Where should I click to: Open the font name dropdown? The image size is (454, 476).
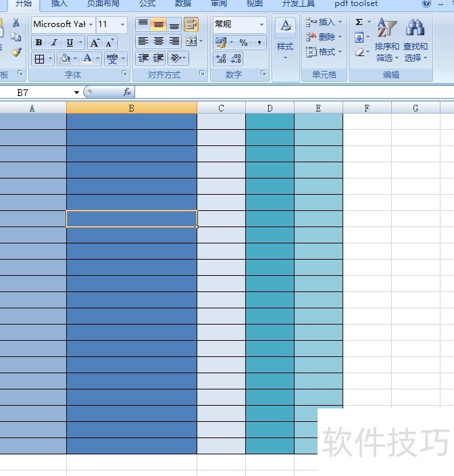(x=91, y=24)
